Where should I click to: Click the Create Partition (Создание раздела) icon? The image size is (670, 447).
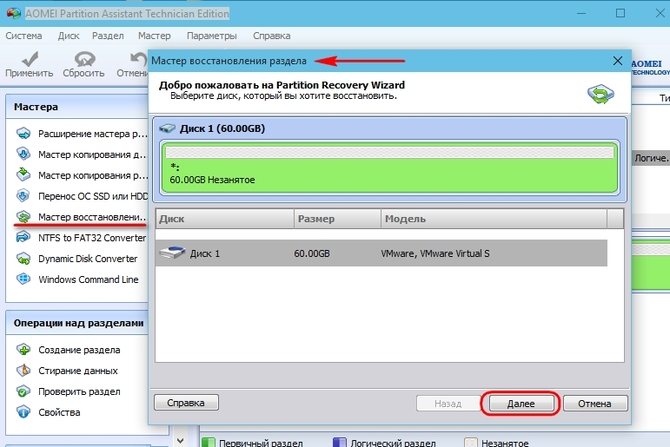coord(24,350)
